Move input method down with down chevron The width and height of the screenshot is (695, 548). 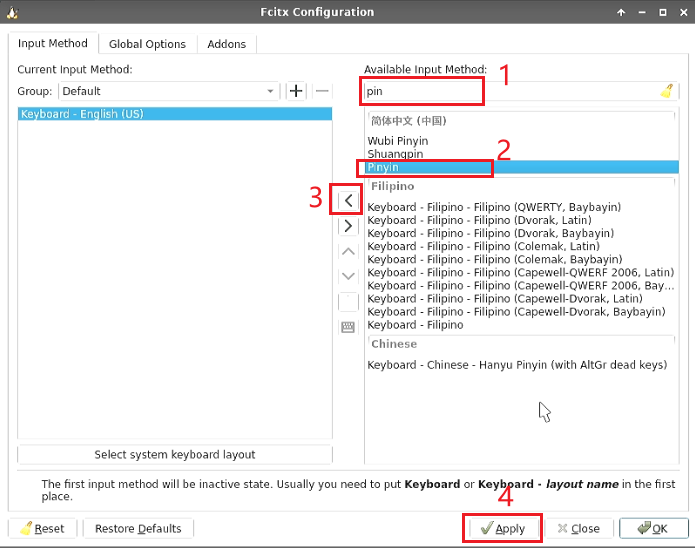coord(348,277)
